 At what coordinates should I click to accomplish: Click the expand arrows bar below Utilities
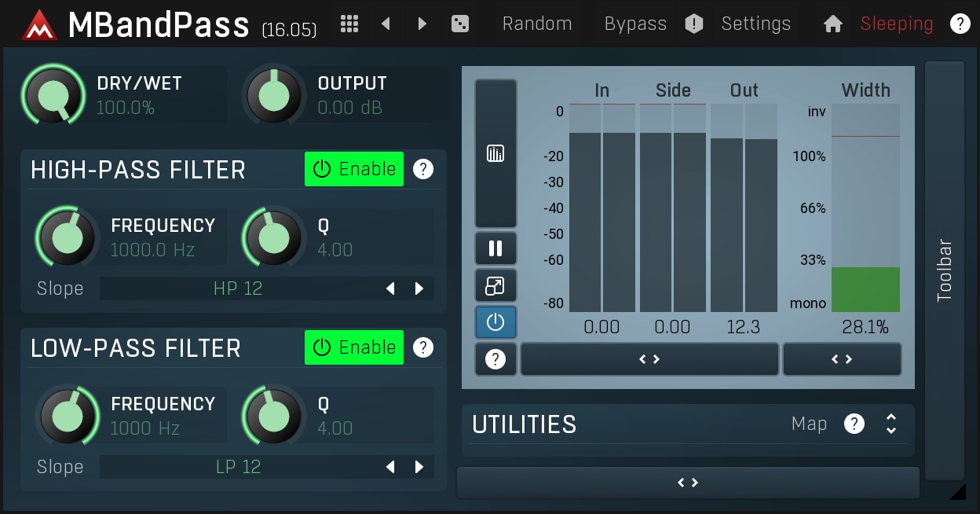pos(688,483)
